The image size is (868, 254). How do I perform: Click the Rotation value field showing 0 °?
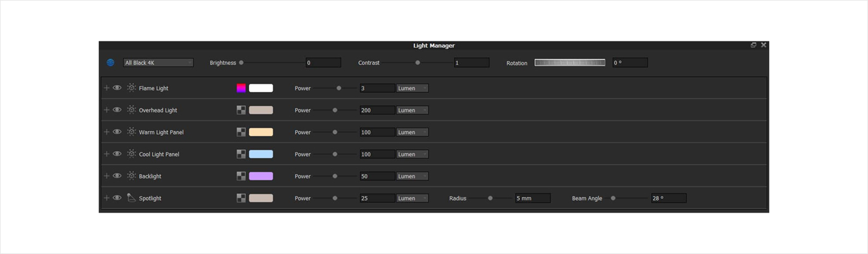[x=630, y=63]
